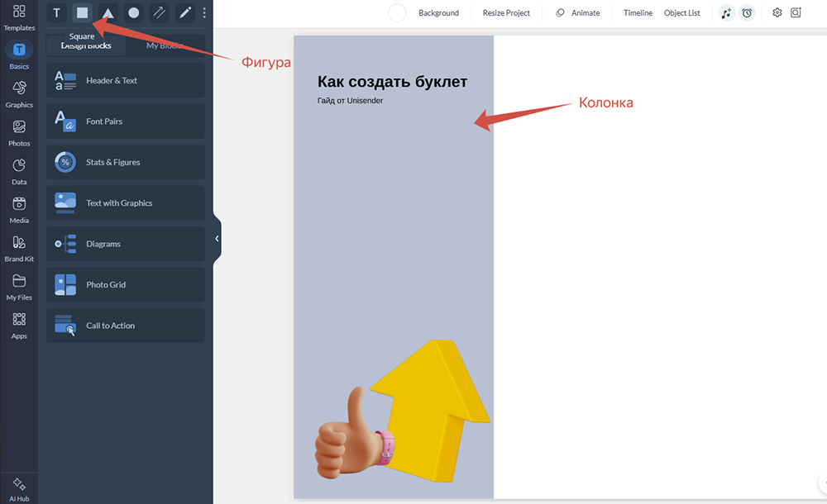Open Background settings

(x=438, y=13)
